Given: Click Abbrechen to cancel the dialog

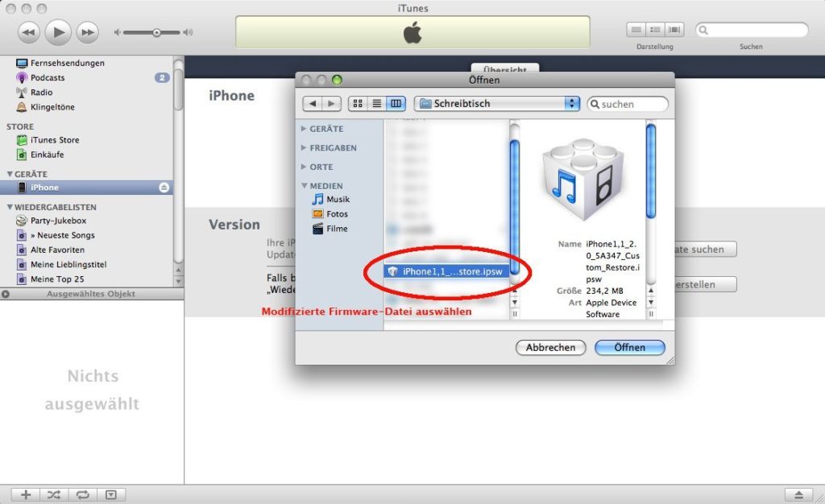Looking at the screenshot, I should 550,347.
